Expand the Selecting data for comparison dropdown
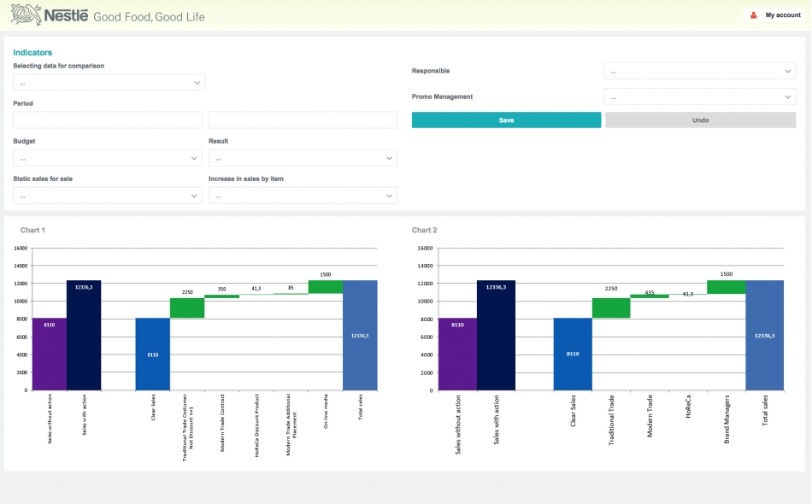 pyautogui.click(x=109, y=83)
